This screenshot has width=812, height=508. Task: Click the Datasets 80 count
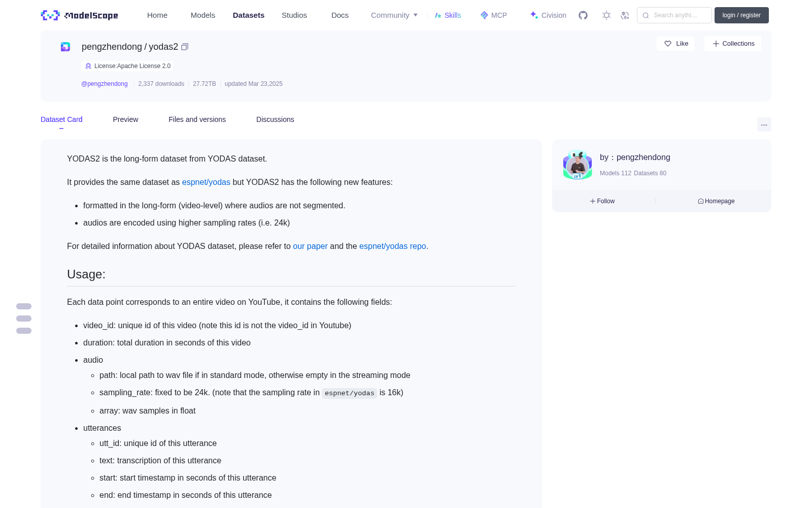click(650, 173)
